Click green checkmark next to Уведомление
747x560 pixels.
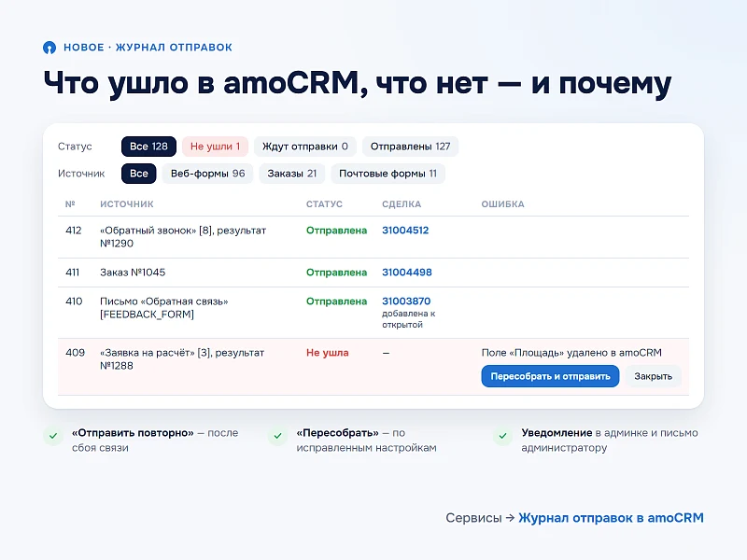(x=502, y=436)
